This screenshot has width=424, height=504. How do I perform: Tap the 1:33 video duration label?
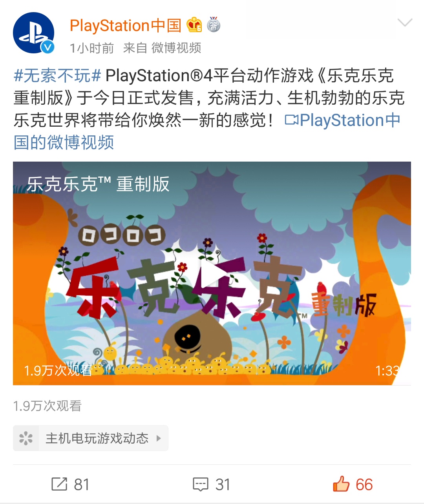click(387, 371)
